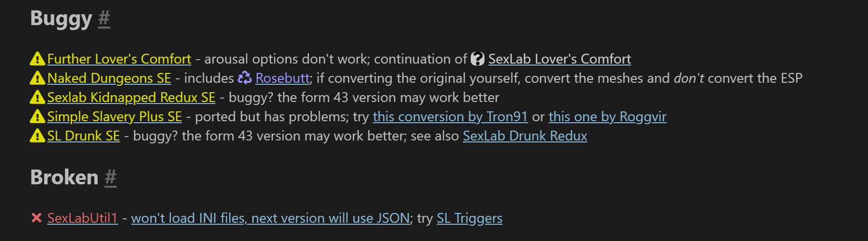Viewport: 868px width, 241px height.
Task: Click the warning icon beside Naked Dungeons SE
Action: point(37,78)
